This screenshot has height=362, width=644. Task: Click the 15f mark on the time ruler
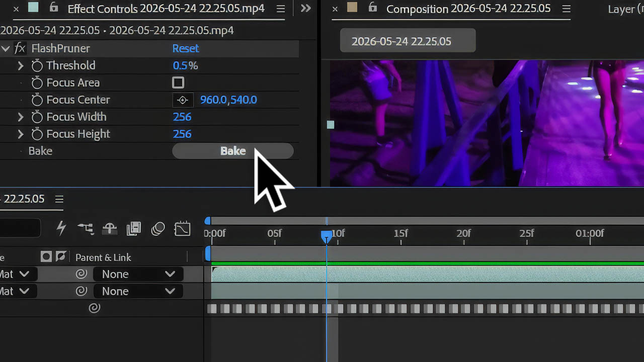400,233
